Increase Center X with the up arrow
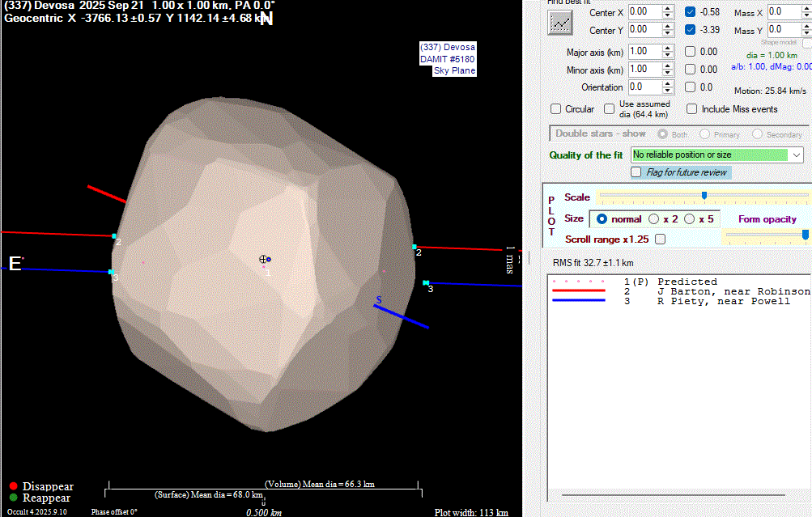Screen dimensions: 812x517 point(667,8)
